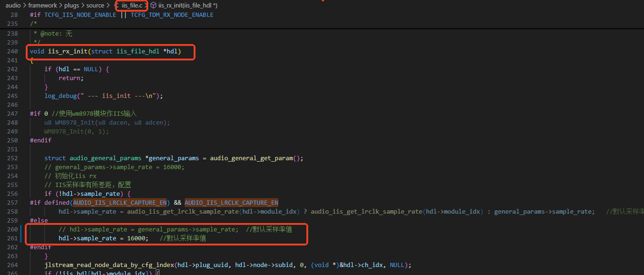Click jlstream_read_node_data_by_cfg_index on line 263
This screenshot has height=275, width=644.
pos(109,265)
